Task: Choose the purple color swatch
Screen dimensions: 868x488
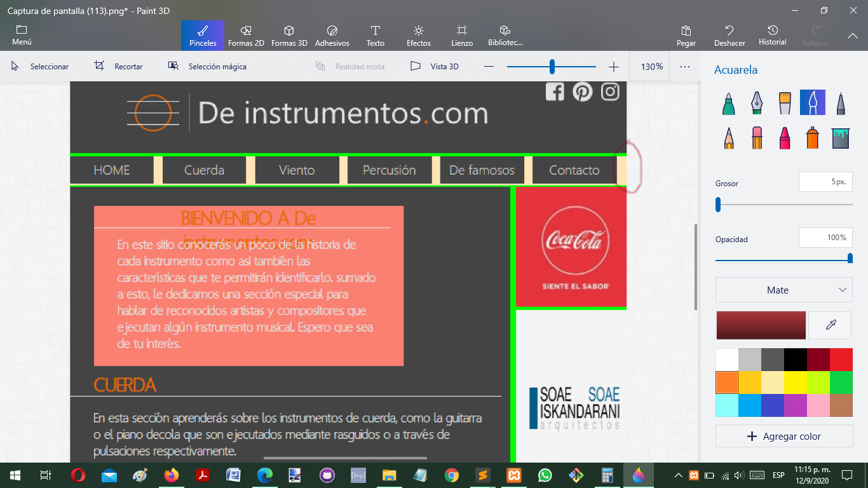Action: click(x=796, y=405)
